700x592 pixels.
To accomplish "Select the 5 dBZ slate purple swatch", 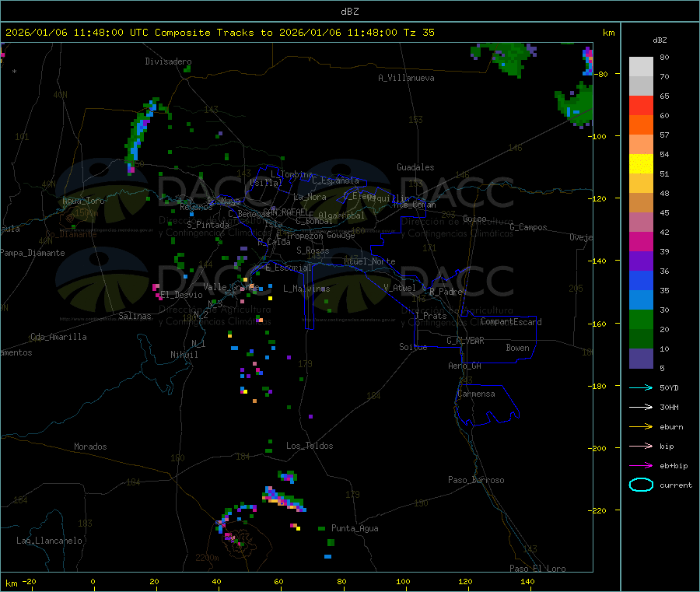I will tap(641, 359).
